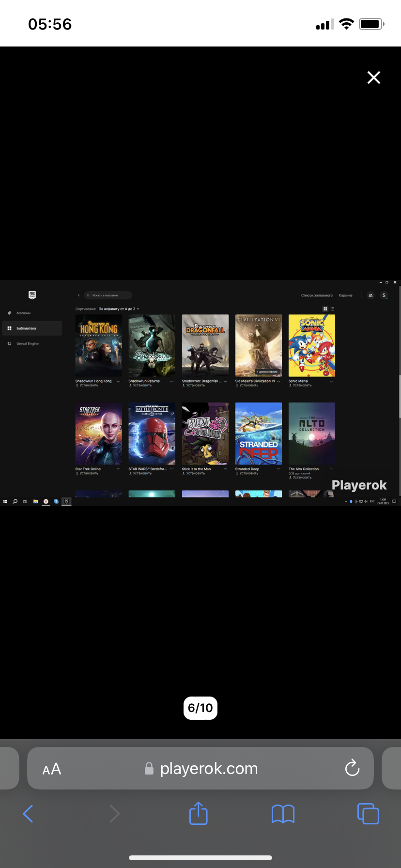
Task: Click Установить under The Alto Collection
Action: pos(300,478)
